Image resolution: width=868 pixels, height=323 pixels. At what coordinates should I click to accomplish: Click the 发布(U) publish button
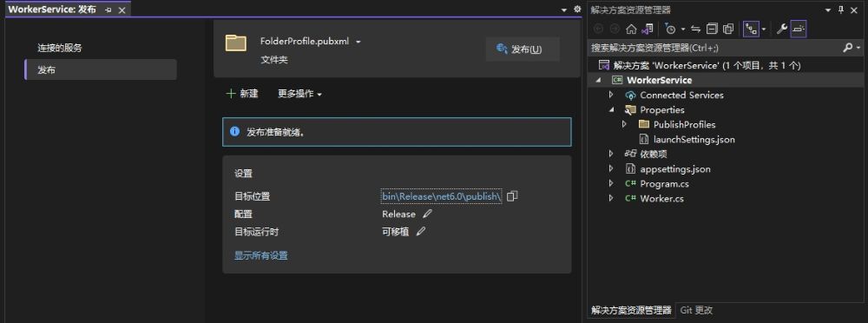point(522,49)
